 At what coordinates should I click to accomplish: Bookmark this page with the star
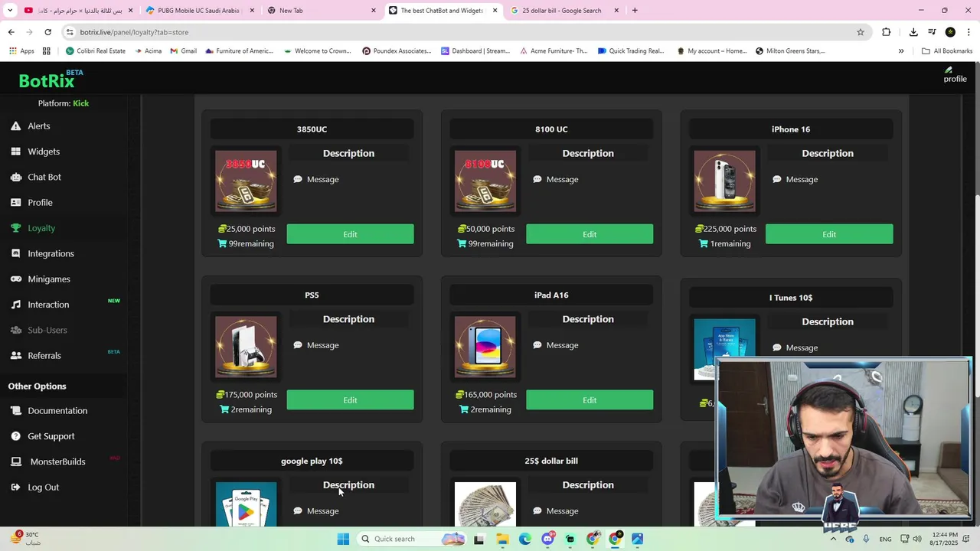pyautogui.click(x=861, y=32)
